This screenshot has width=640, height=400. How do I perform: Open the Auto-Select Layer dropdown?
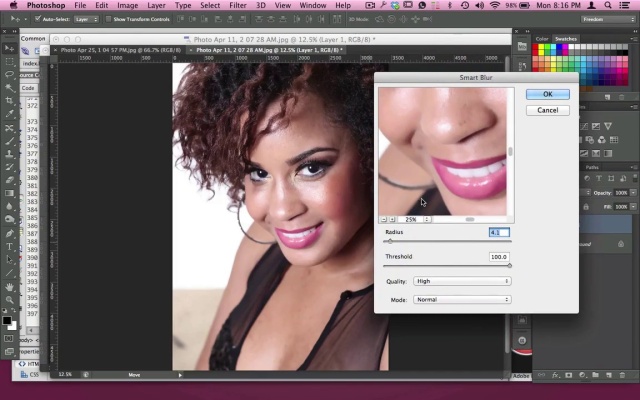[86, 19]
